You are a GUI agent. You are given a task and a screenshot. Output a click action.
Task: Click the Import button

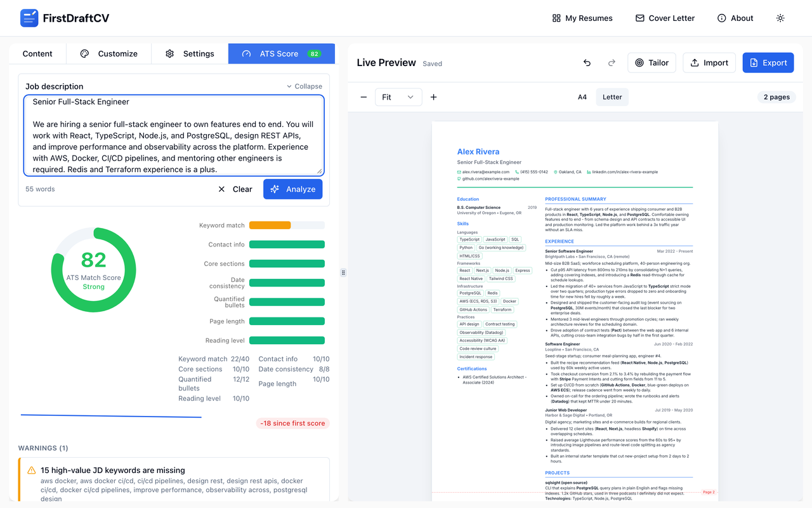(709, 63)
